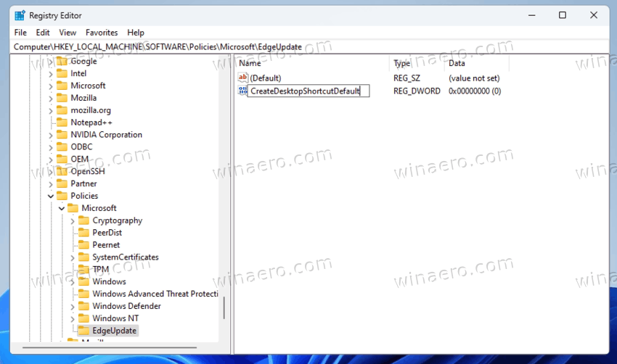Expand the Partner key

[x=51, y=184]
